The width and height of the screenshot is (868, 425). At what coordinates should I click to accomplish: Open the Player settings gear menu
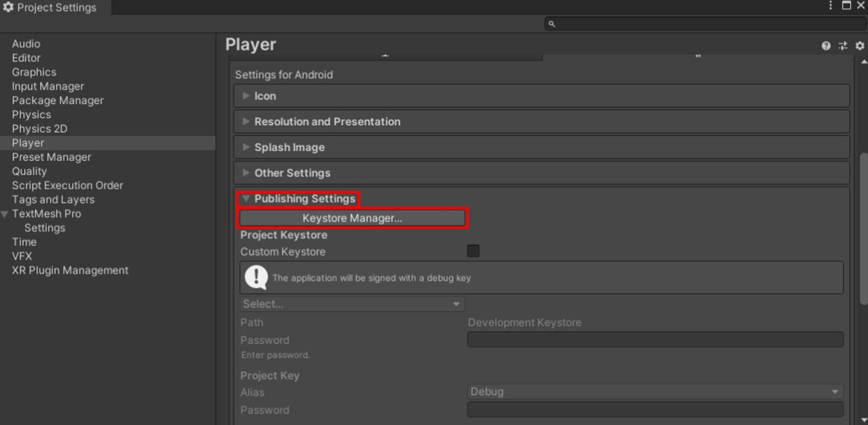pyautogui.click(x=859, y=46)
